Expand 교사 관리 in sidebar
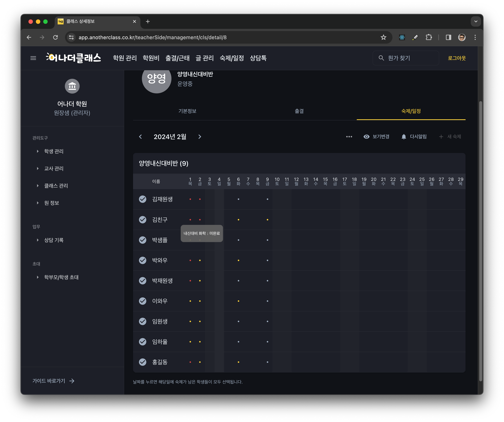The width and height of the screenshot is (504, 422). (x=50, y=168)
